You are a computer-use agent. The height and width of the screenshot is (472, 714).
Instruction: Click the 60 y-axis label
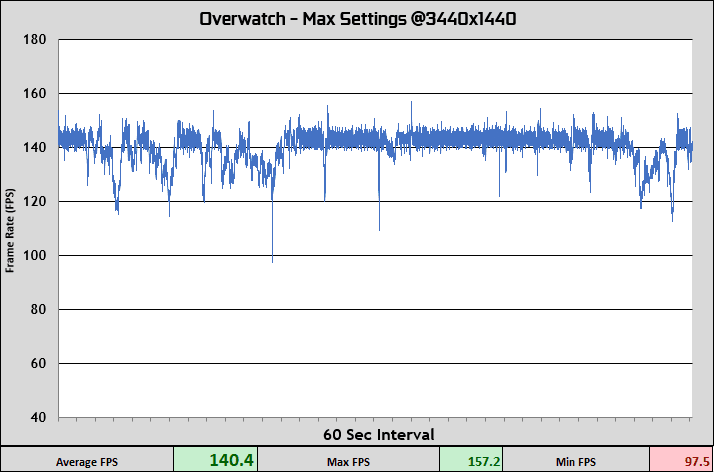pyautogui.click(x=38, y=364)
